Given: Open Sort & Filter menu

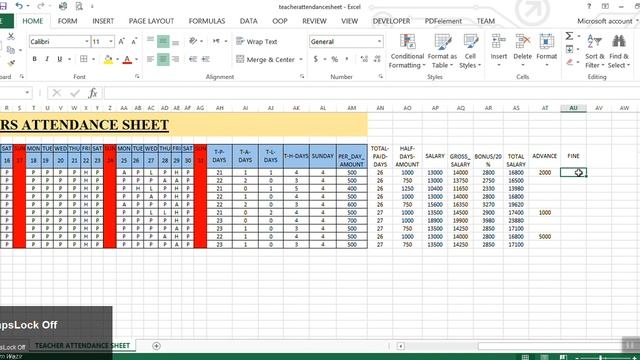Looking at the screenshot, I should (x=594, y=51).
